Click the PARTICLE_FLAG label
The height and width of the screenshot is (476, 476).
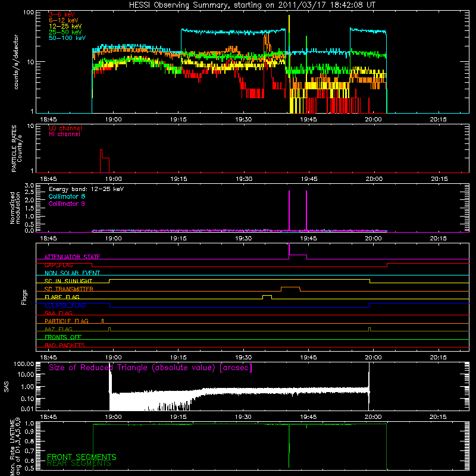67,321
